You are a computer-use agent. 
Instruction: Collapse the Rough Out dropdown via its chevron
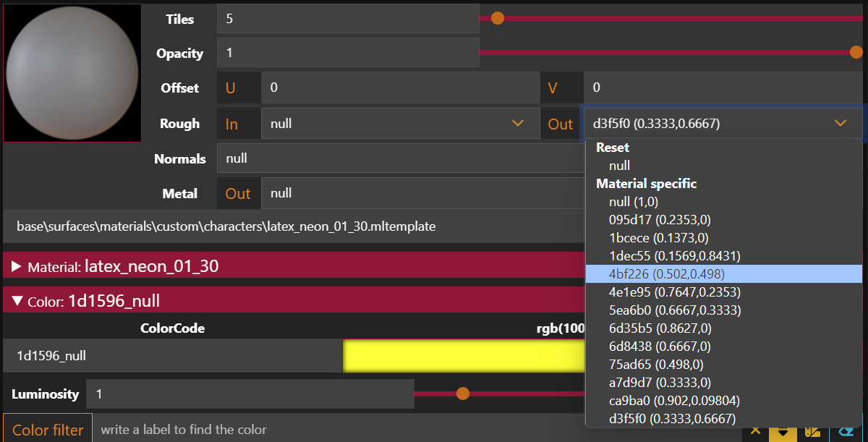pos(840,124)
